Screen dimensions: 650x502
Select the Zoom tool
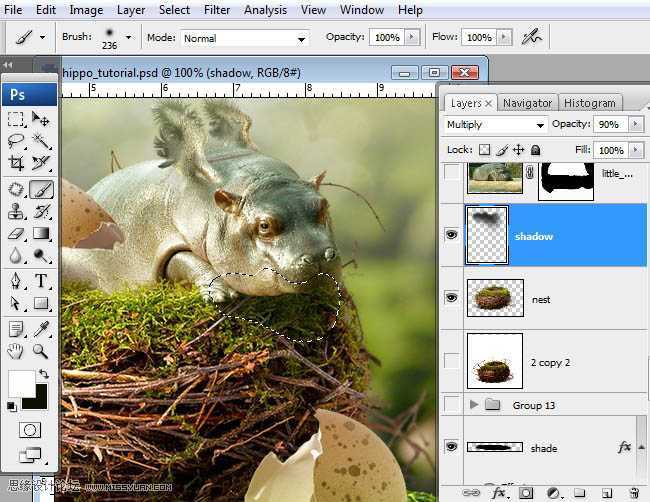[x=41, y=351]
